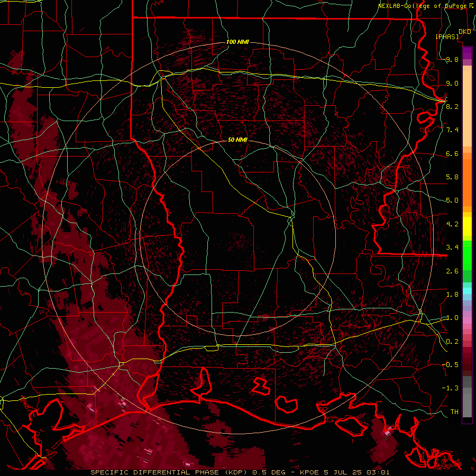Click the 8.2 value on the color scale
The height and width of the screenshot is (476, 476).
click(x=452, y=106)
